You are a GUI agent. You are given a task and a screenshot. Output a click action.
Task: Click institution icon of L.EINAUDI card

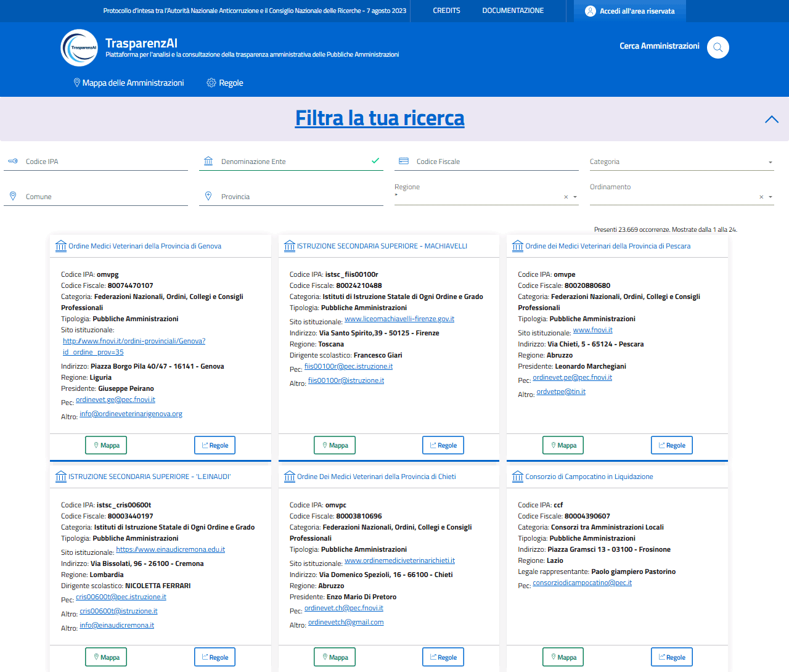tap(61, 477)
